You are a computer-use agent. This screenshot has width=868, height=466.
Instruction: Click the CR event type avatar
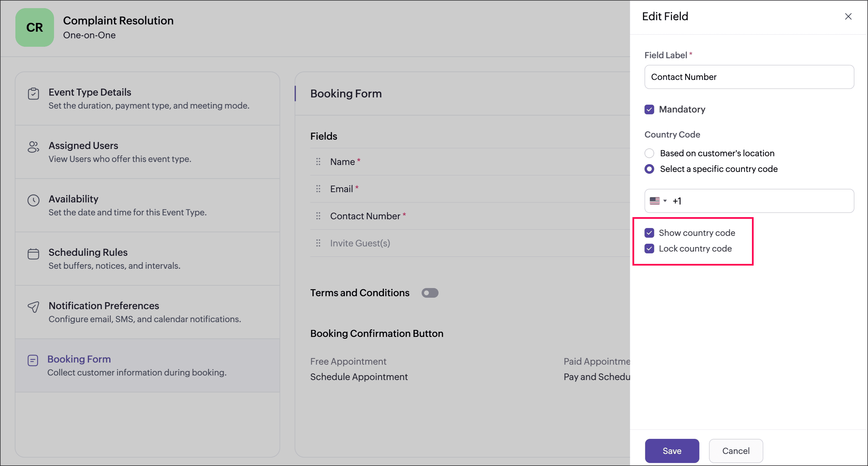tap(35, 27)
